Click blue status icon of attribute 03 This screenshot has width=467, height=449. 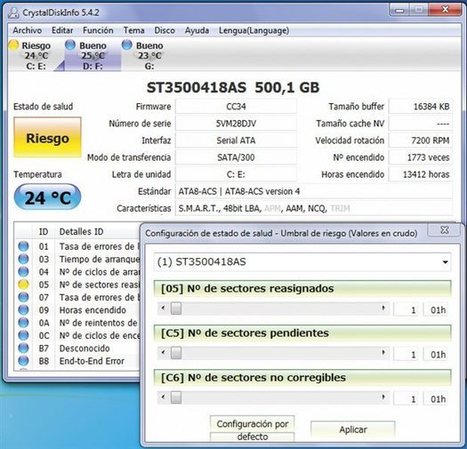point(23,259)
